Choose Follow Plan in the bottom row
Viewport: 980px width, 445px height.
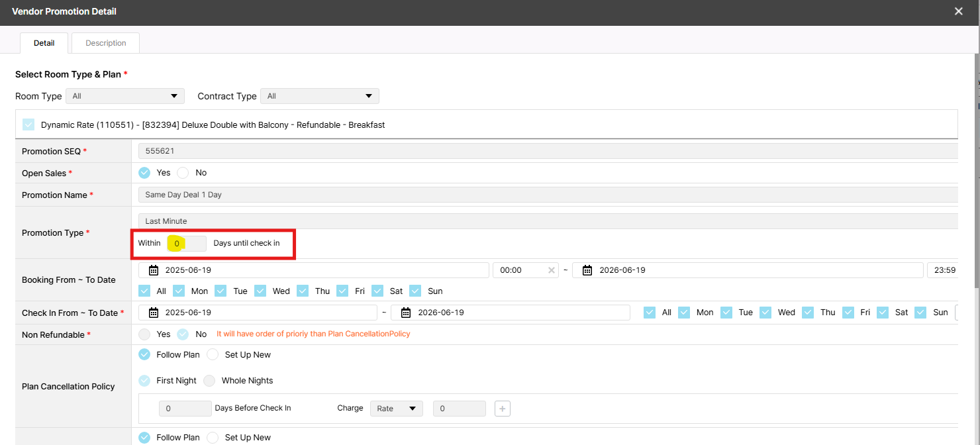(x=144, y=438)
